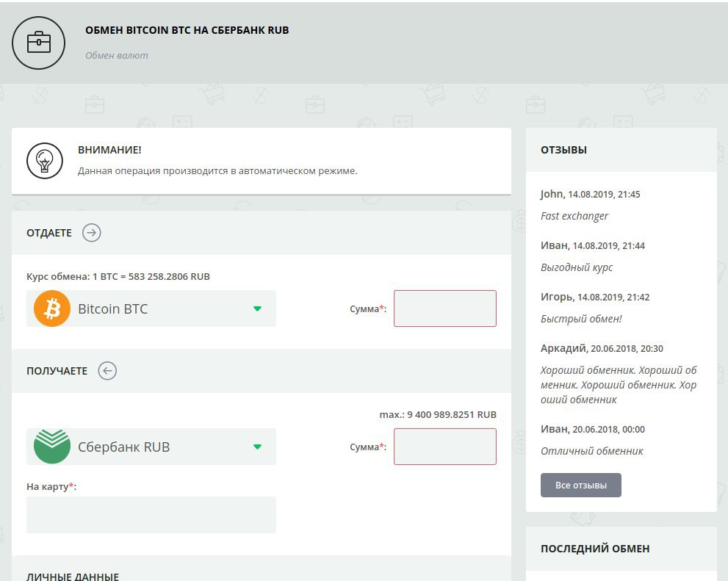The width and height of the screenshot is (728, 581).
Task: Click the ОТЗЫВЫ panel heading
Action: (x=563, y=150)
